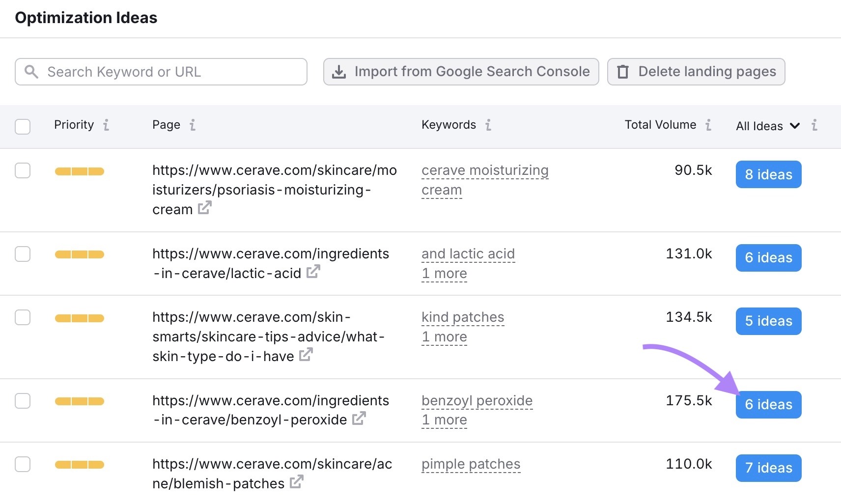Screen dimensions: 841x504
Task: Click the info icon beside All Ideas
Action: pyautogui.click(x=814, y=126)
